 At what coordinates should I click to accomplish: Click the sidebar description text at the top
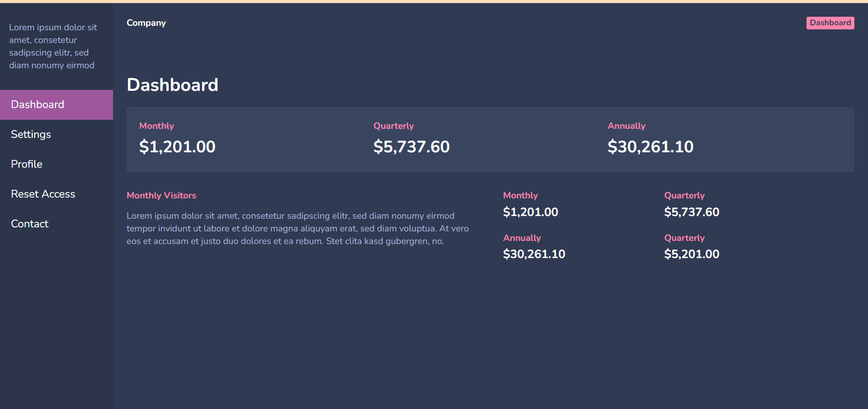point(53,46)
